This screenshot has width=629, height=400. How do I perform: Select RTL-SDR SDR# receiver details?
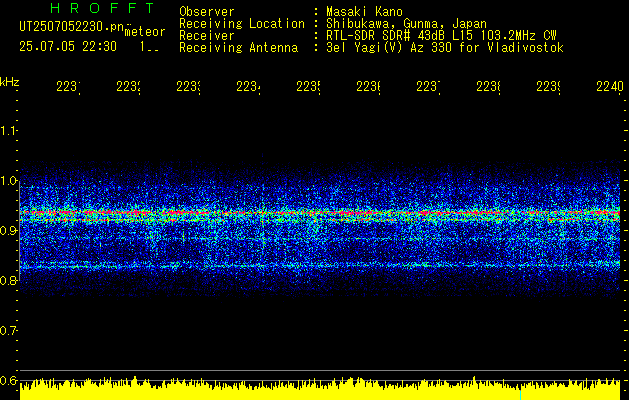441,36
